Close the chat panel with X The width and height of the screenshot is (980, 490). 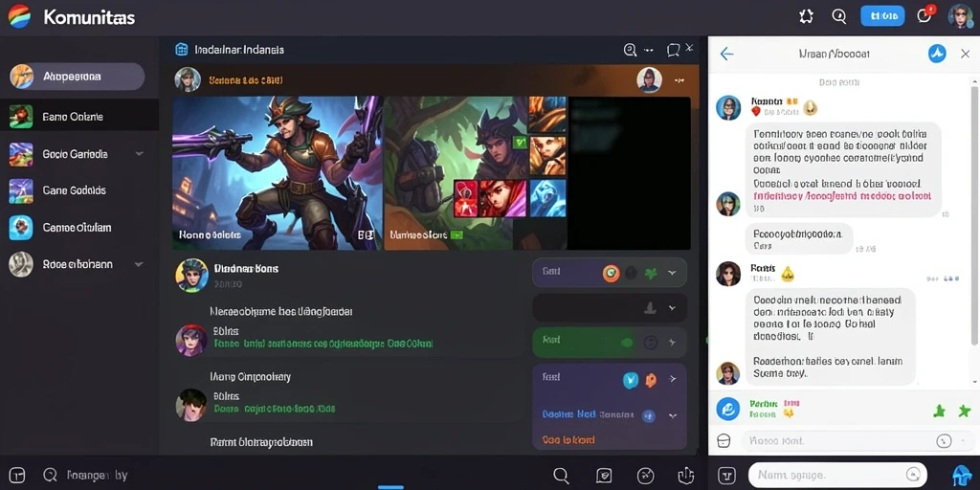(x=965, y=54)
